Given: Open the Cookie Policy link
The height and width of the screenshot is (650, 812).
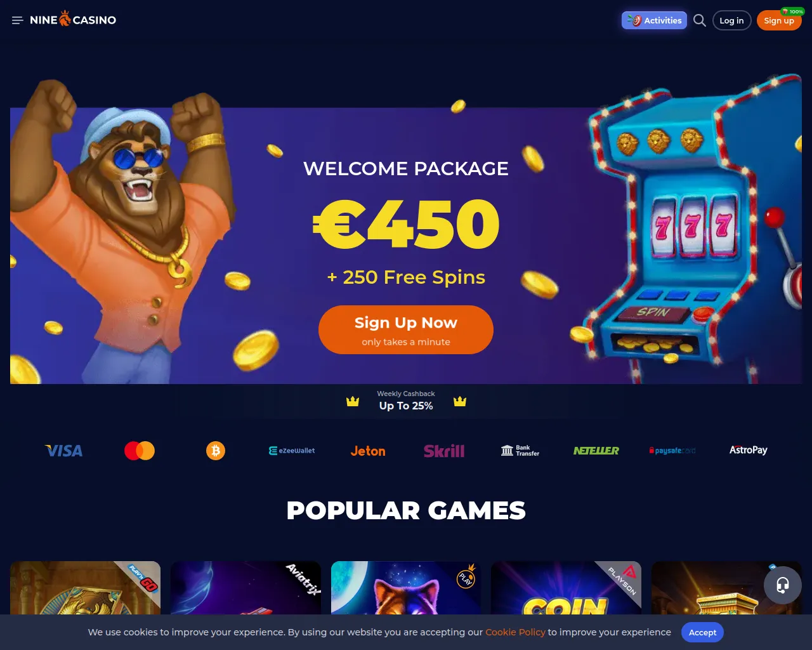Looking at the screenshot, I should [515, 632].
